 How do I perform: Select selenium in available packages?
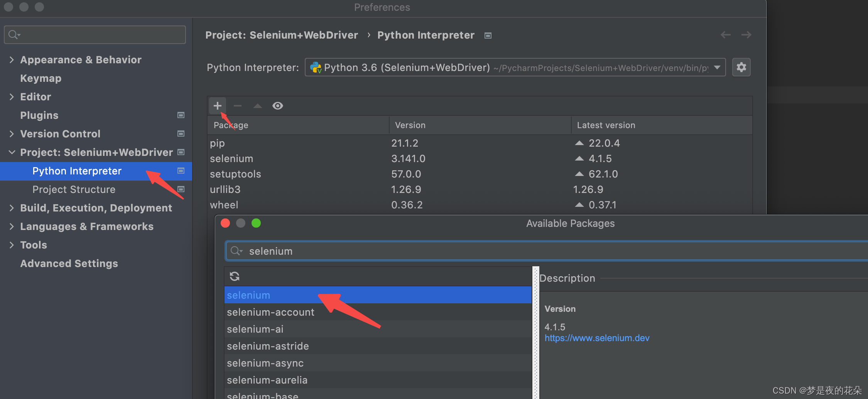tap(378, 295)
